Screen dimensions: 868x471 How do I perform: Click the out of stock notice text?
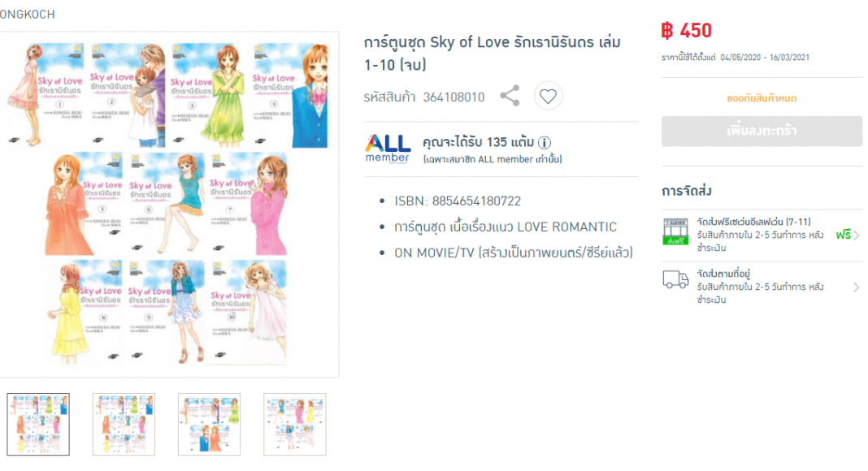click(x=762, y=98)
